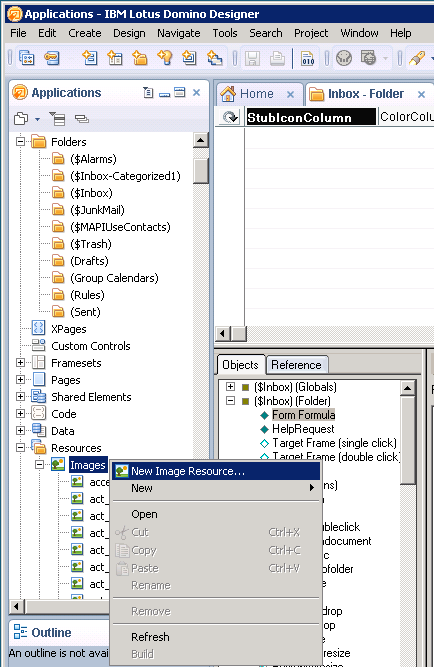Viewport: 434px width, 667px height.
Task: Expand ($Inbox) (Globals) object node
Action: pyautogui.click(x=230, y=386)
